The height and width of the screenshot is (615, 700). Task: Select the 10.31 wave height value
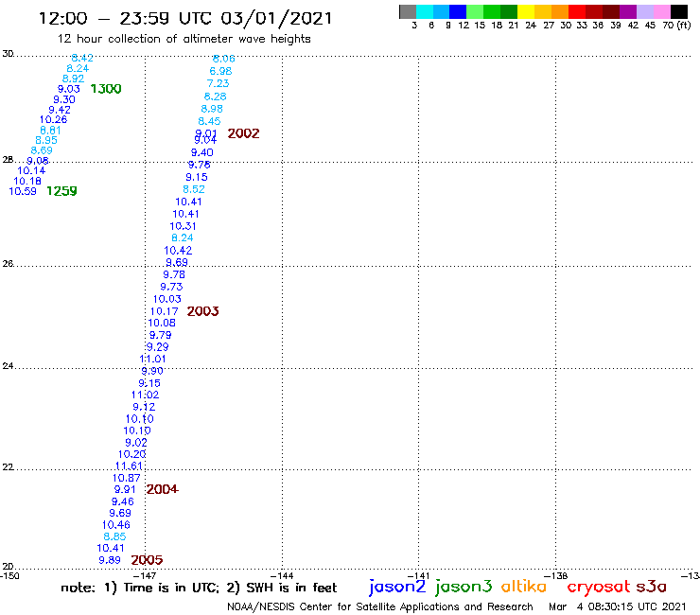183,226
